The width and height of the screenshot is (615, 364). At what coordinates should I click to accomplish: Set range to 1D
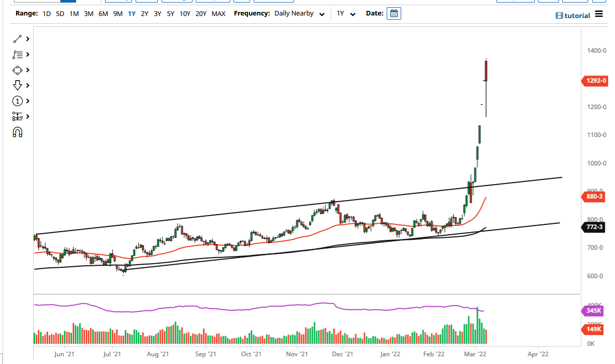46,14
